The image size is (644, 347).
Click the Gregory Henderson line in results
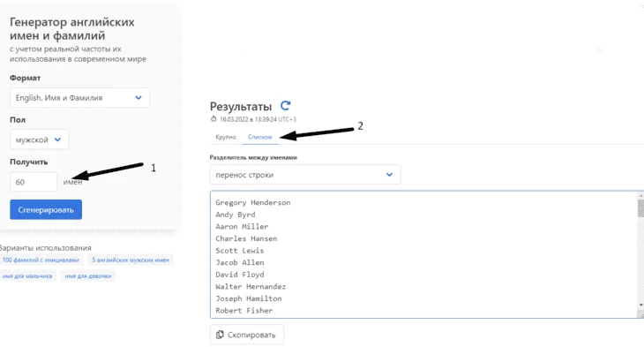(x=253, y=203)
